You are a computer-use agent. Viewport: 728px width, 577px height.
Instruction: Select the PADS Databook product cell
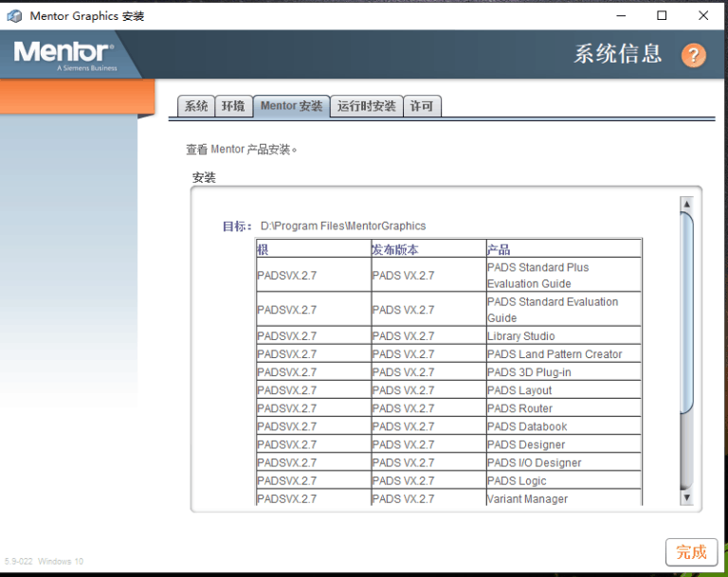click(x=564, y=426)
